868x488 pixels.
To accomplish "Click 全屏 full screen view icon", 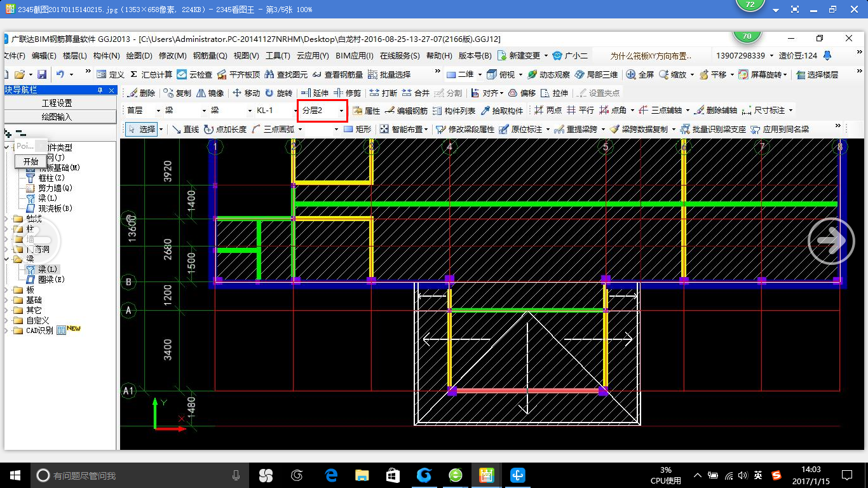I will pyautogui.click(x=640, y=74).
